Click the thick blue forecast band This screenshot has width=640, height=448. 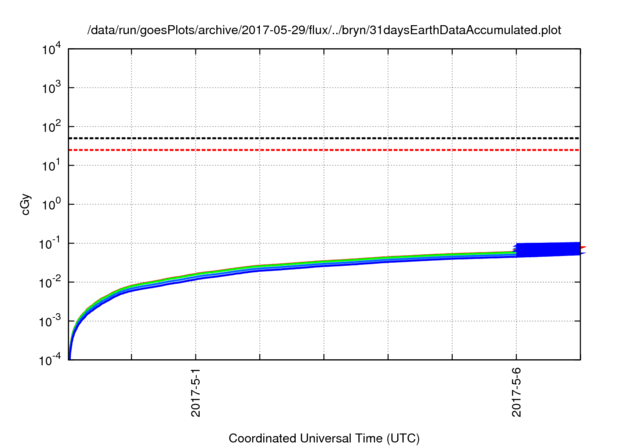coord(548,249)
